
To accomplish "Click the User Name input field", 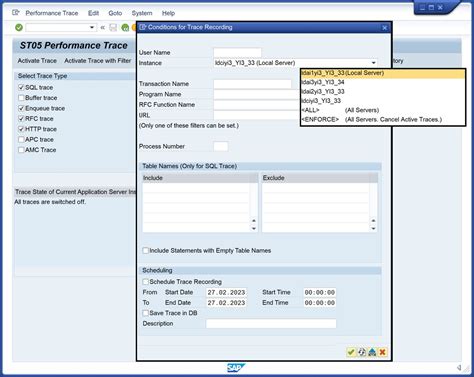I will [237, 52].
